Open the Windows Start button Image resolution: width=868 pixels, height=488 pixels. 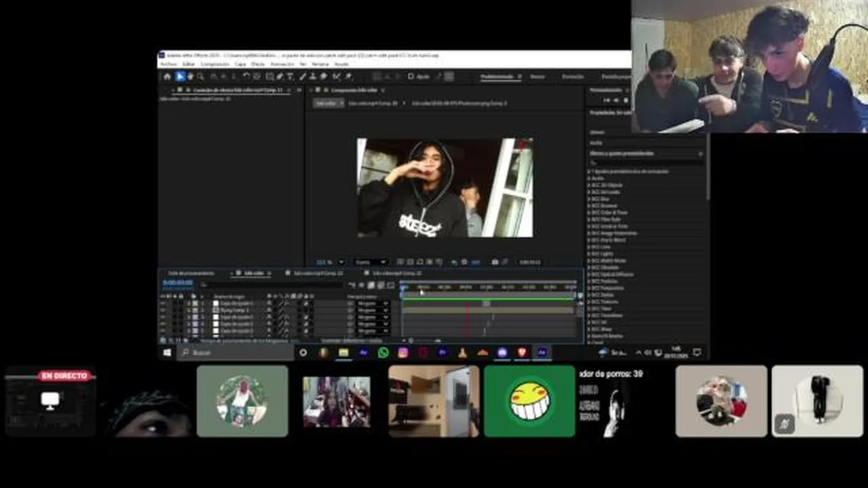pos(167,352)
